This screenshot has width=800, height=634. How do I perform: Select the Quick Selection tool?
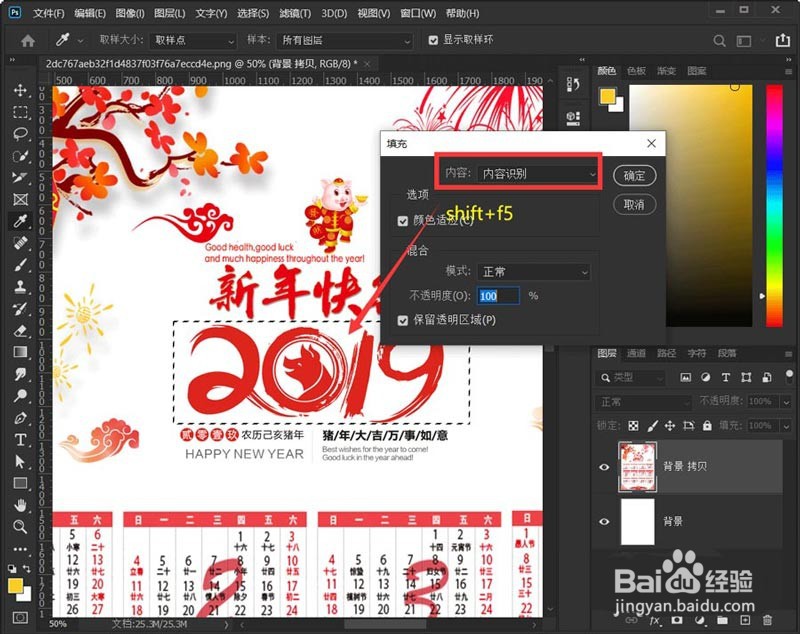[20, 156]
